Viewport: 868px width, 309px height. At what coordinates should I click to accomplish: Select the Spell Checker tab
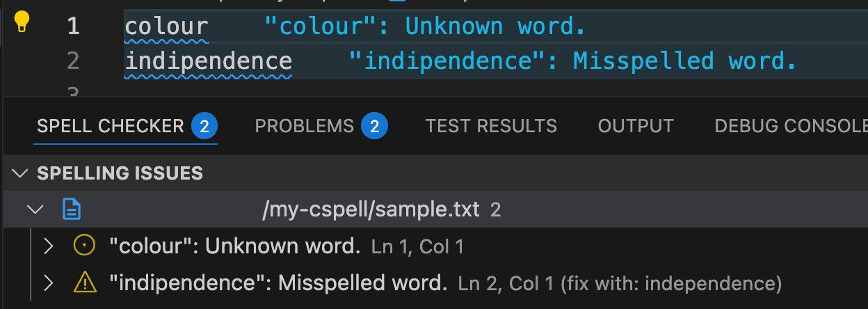coord(110,126)
